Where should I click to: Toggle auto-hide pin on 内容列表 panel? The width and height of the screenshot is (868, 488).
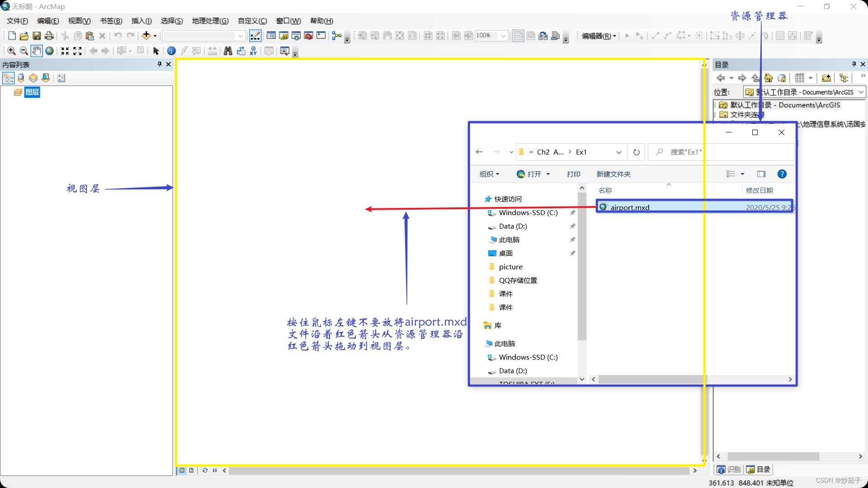coord(160,64)
